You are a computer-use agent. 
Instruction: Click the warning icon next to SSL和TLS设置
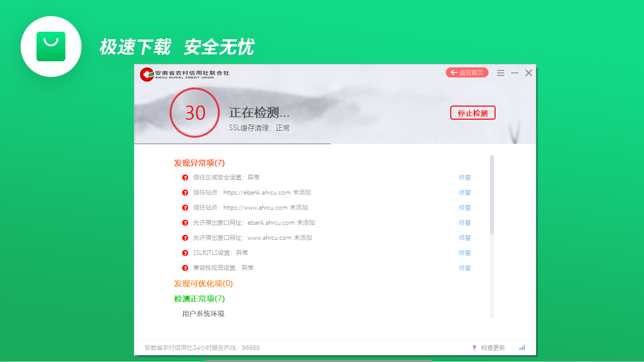click(x=185, y=253)
